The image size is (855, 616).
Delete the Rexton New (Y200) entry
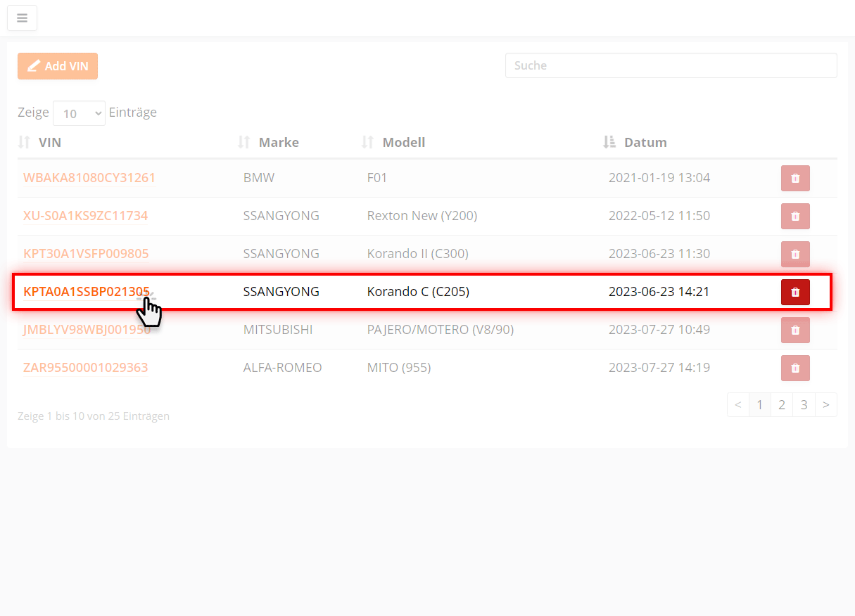tap(795, 216)
